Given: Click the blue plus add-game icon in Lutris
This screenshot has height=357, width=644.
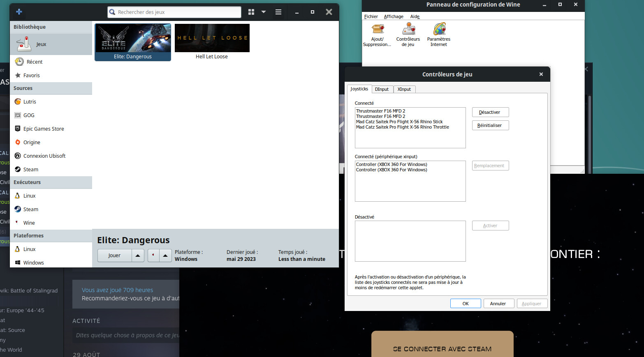Looking at the screenshot, I should (x=19, y=12).
